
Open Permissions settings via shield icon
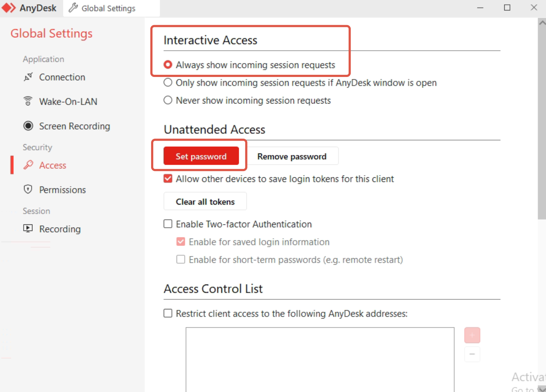tap(28, 190)
